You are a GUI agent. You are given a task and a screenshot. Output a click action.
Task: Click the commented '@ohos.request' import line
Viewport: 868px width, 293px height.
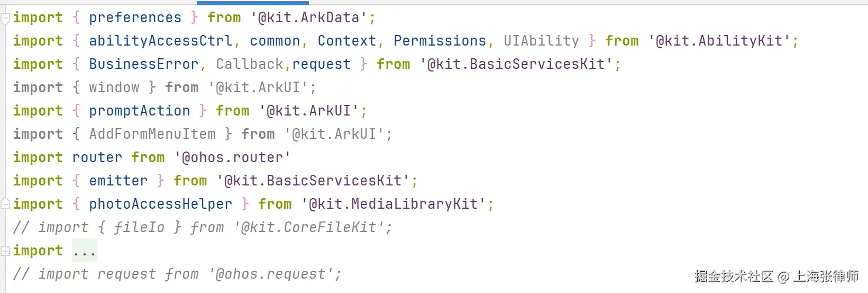[177, 274]
